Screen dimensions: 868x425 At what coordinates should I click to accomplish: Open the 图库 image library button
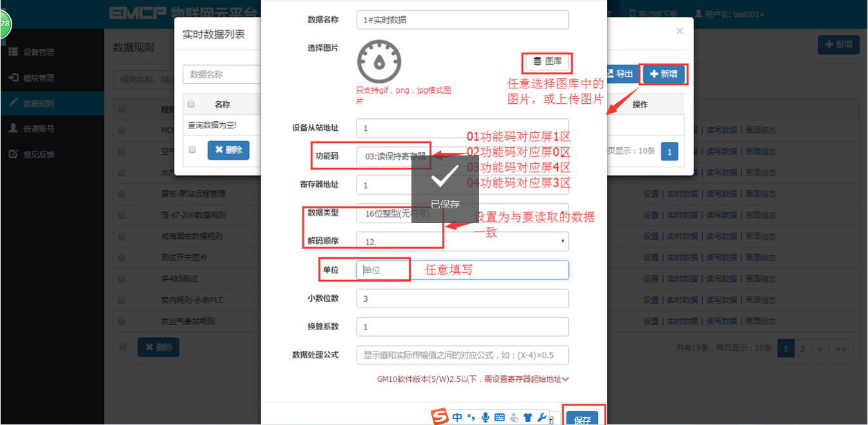click(x=547, y=62)
